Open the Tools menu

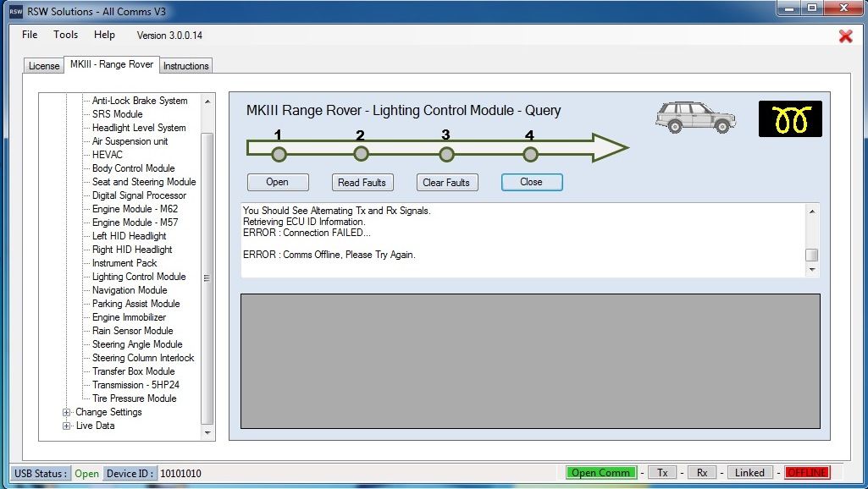coord(65,35)
